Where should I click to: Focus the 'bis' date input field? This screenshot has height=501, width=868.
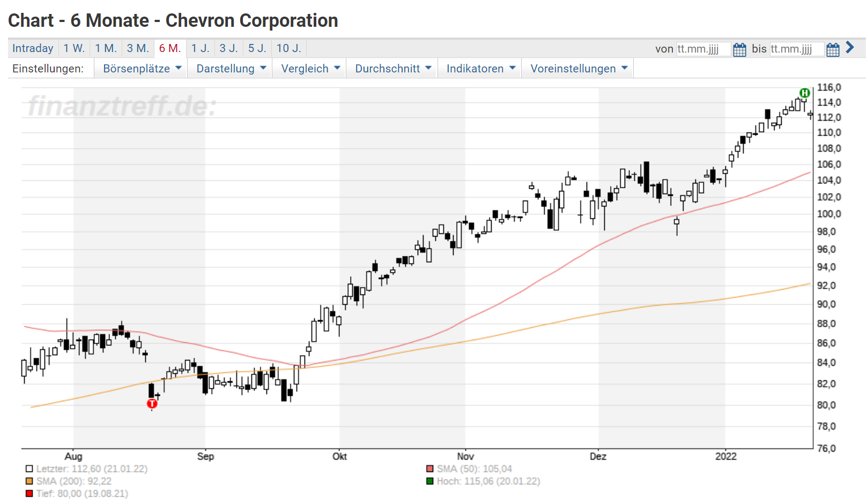797,49
